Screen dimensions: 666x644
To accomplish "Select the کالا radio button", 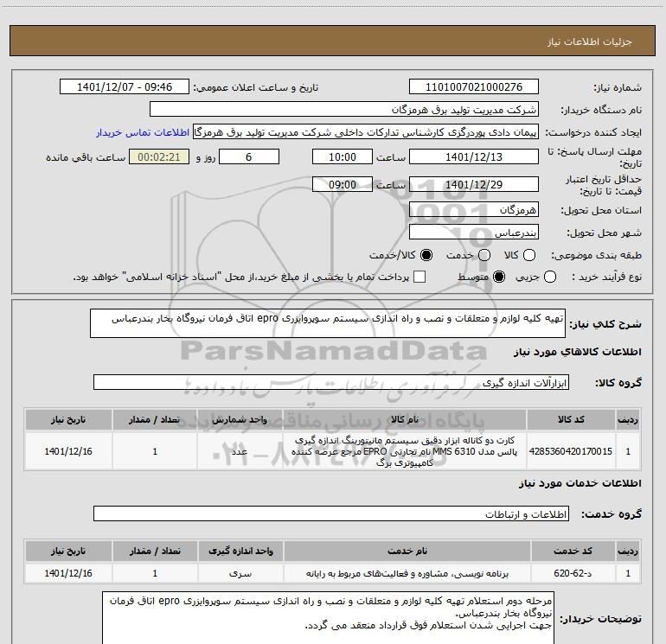I will [x=529, y=255].
